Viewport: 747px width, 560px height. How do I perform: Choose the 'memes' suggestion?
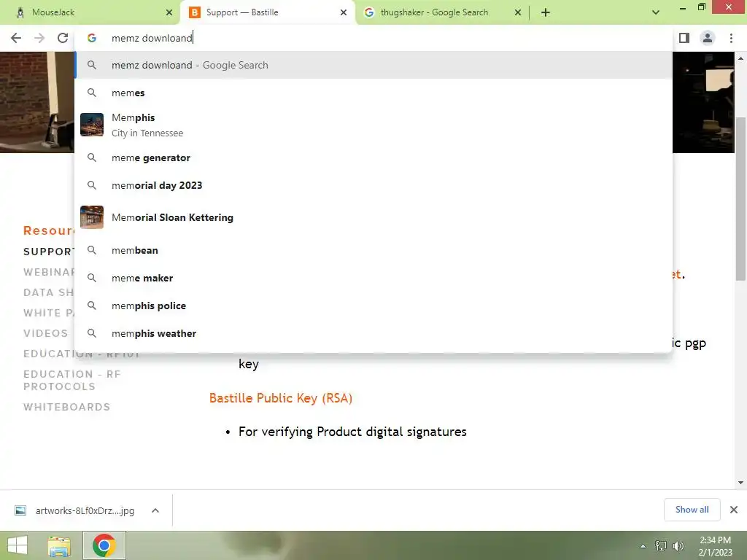pos(373,93)
